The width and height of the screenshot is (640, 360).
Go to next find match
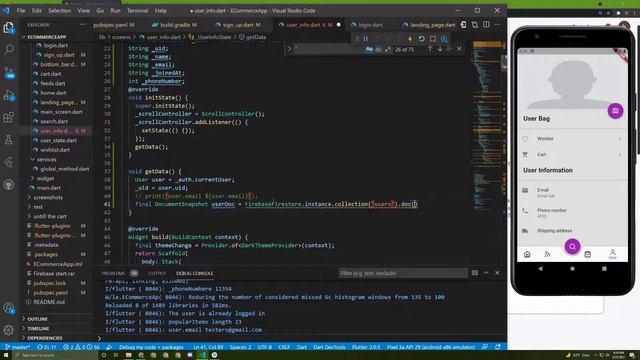(440, 49)
